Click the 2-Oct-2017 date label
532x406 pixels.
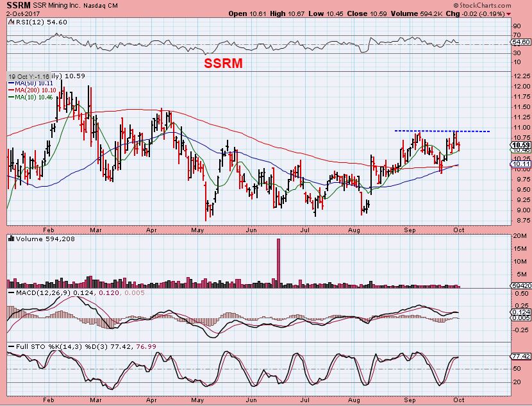pos(22,14)
